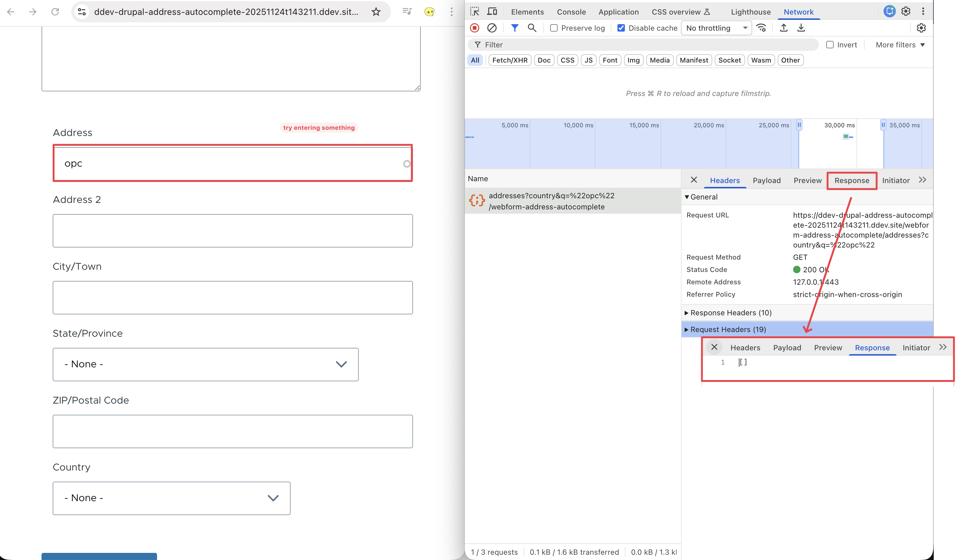Viewport: 961px width, 560px height.
Task: Click the Address 2 input field
Action: pyautogui.click(x=233, y=231)
